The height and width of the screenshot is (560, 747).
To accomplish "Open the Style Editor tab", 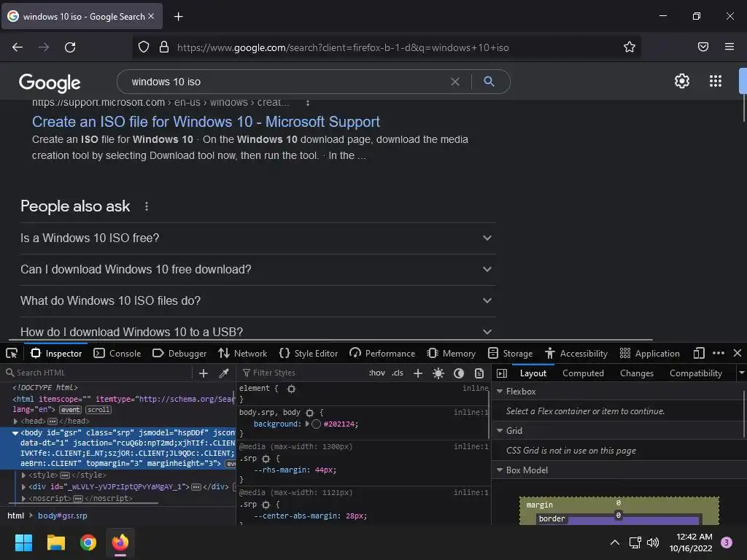I will pyautogui.click(x=309, y=354).
